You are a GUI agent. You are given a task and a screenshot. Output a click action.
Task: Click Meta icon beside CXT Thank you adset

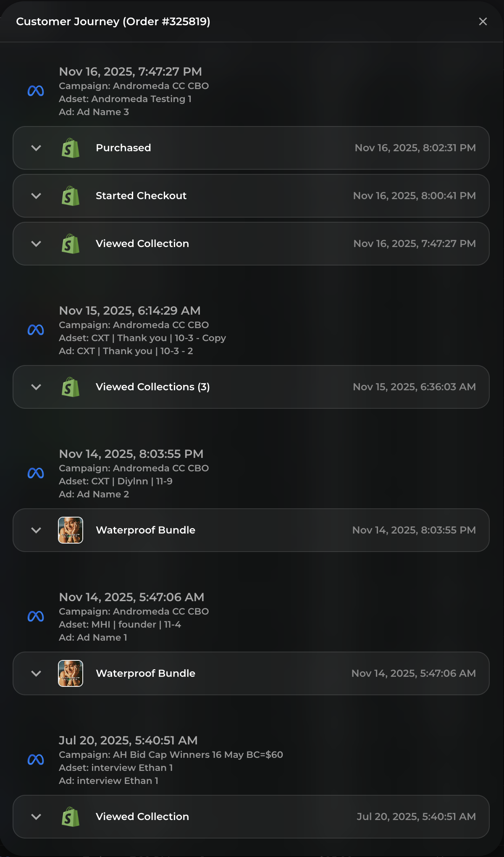point(36,330)
